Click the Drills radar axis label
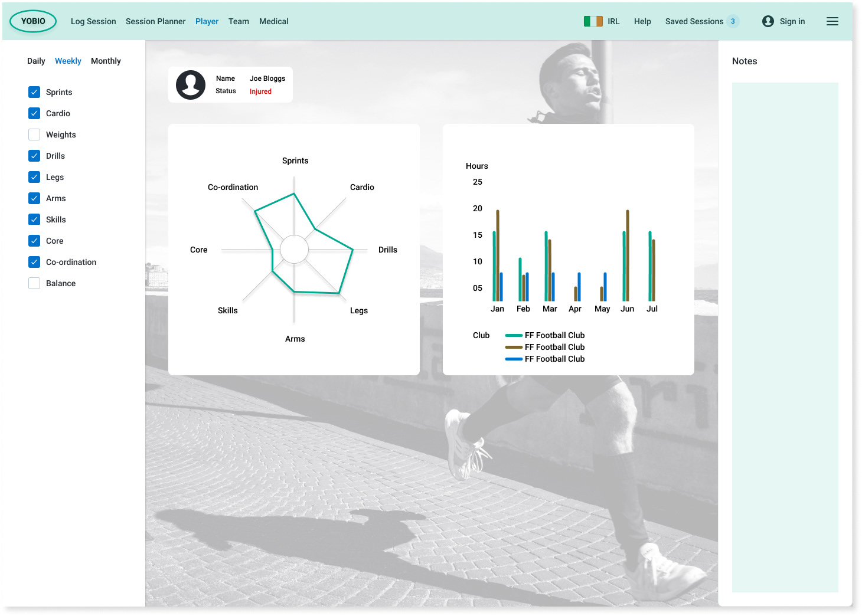This screenshot has width=862, height=616. (388, 250)
